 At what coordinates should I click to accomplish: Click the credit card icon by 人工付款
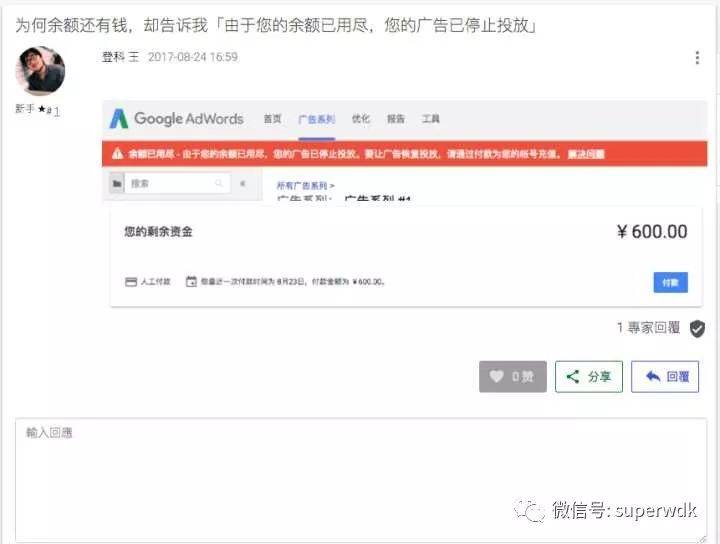tap(131, 282)
